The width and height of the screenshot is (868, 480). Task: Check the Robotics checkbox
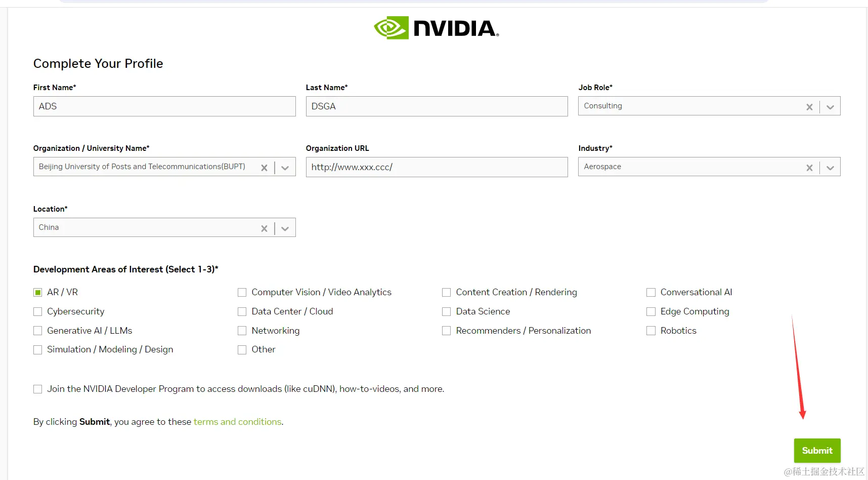coord(651,331)
